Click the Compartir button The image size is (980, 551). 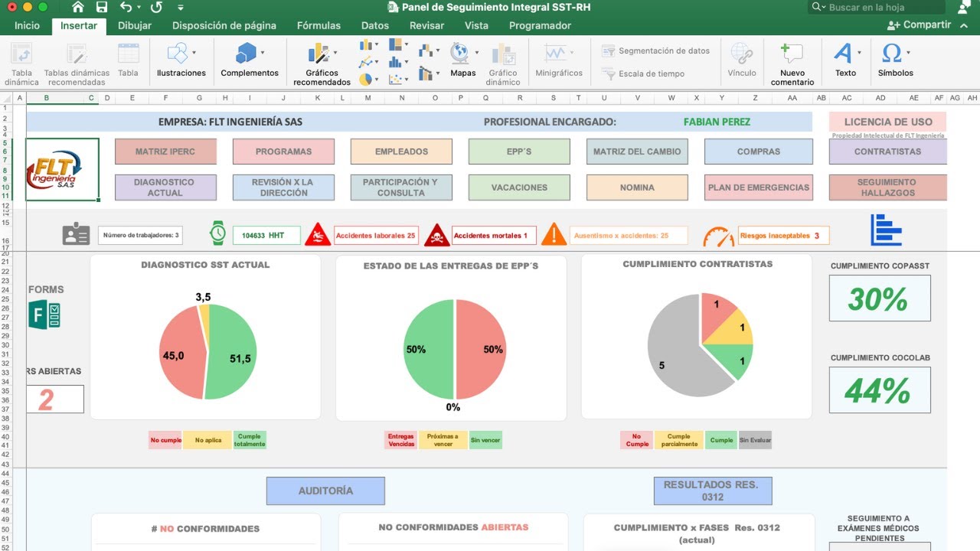pyautogui.click(x=919, y=24)
